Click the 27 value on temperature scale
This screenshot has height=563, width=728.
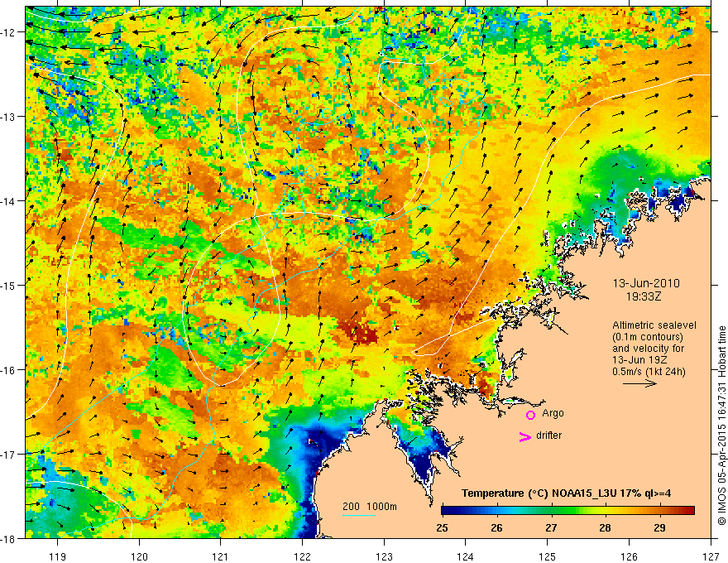[x=551, y=527]
